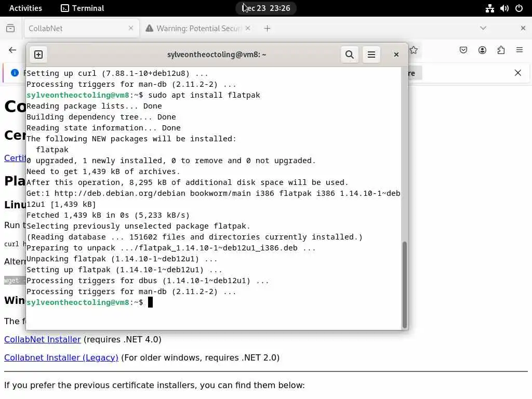Close the terminal window

coord(396,55)
